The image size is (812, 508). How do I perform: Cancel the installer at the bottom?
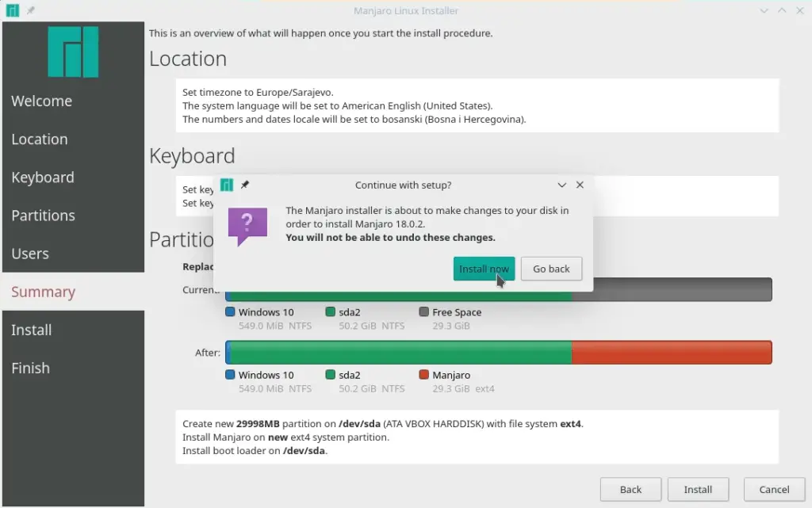[x=774, y=490]
